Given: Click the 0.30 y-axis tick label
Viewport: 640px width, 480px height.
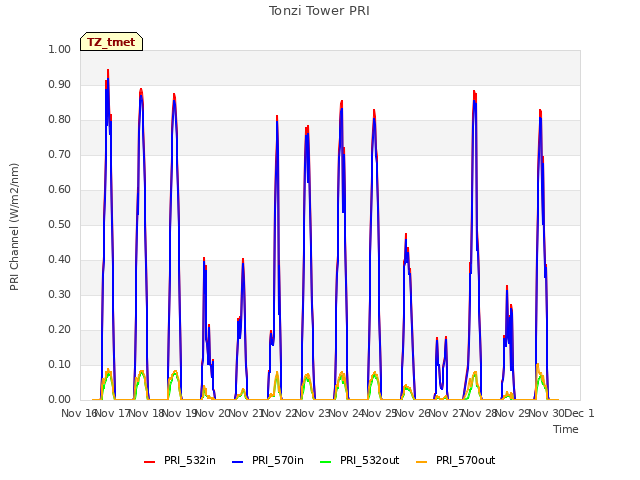Looking at the screenshot, I should (x=60, y=294).
